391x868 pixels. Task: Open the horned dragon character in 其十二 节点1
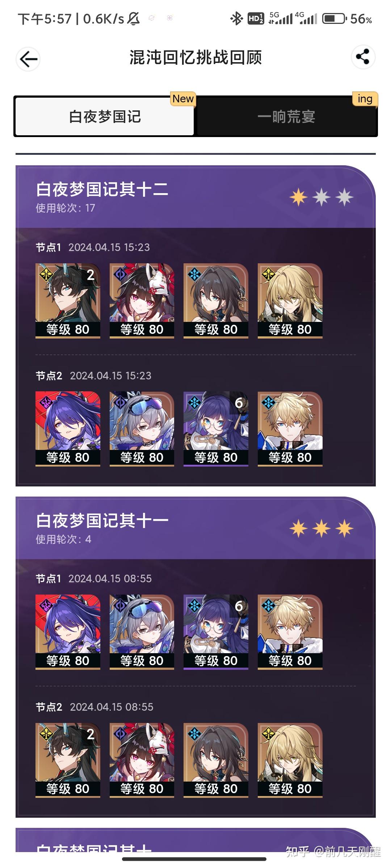(68, 301)
